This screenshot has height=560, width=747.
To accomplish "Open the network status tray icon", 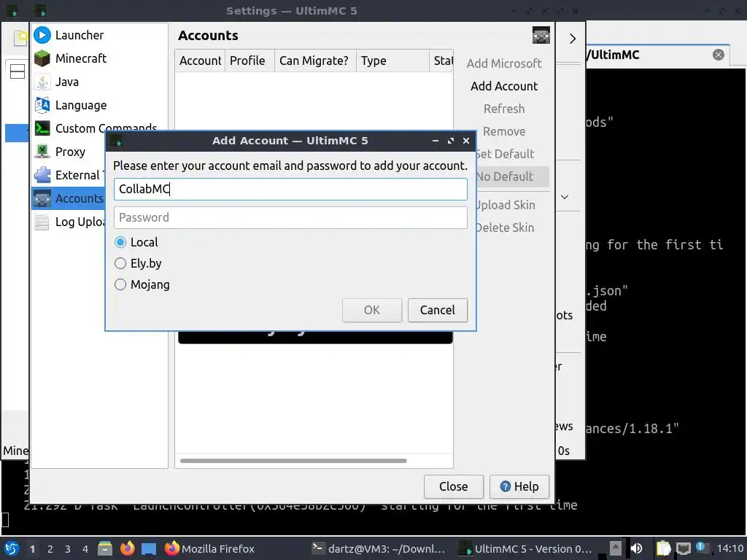I will (x=683, y=548).
